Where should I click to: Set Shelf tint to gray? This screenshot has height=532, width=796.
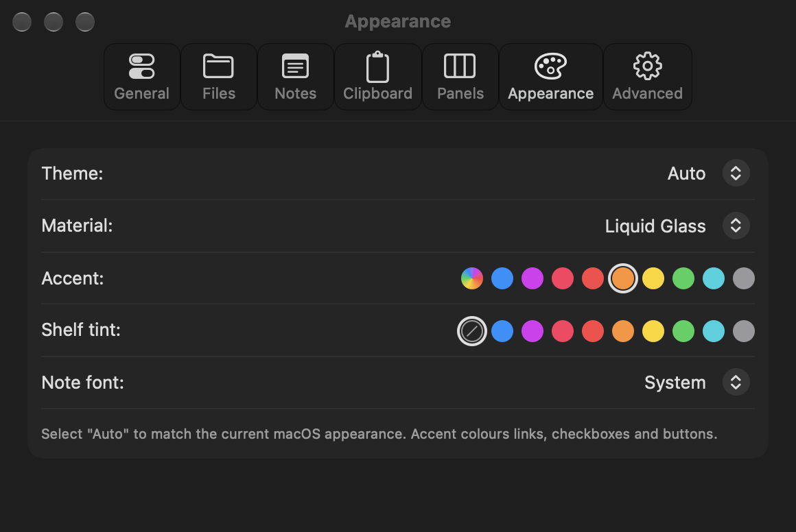(x=744, y=331)
